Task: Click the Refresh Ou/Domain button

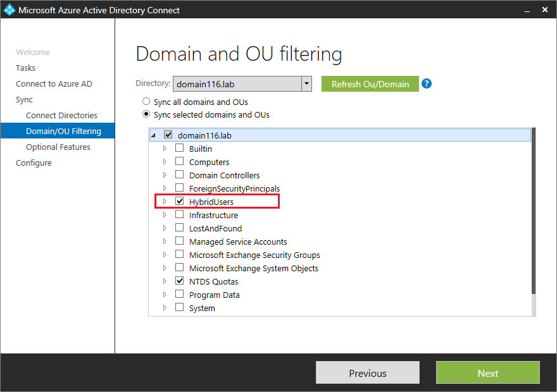Action: [x=370, y=84]
